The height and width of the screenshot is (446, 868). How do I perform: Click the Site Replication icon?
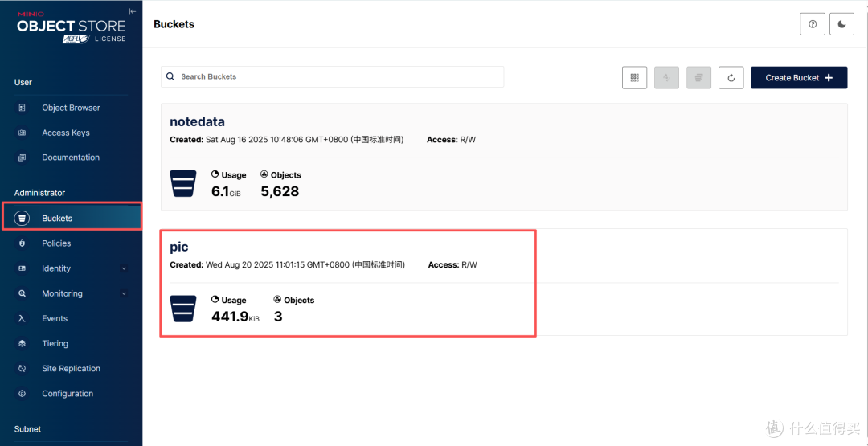pyautogui.click(x=23, y=369)
